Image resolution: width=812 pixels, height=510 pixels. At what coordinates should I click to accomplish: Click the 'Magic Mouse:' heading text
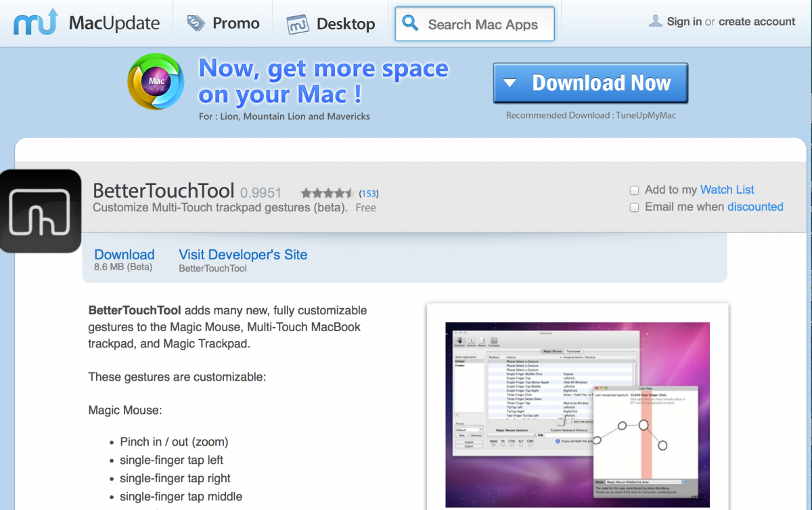pos(125,410)
